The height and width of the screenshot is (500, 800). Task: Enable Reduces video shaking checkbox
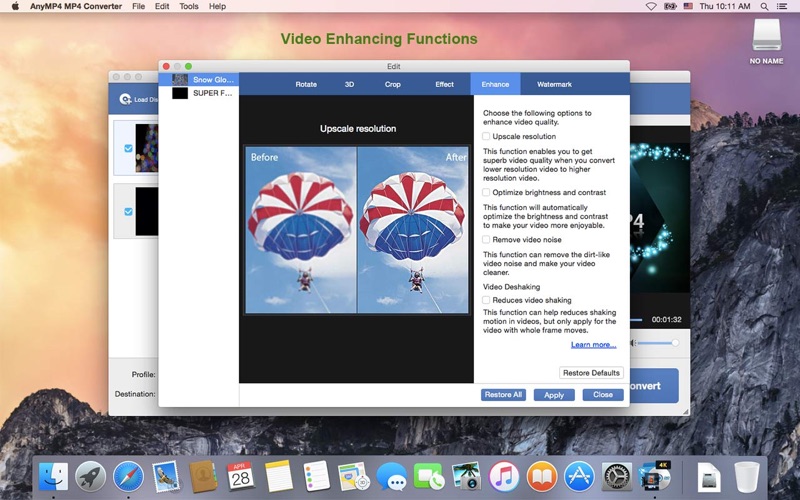(486, 300)
